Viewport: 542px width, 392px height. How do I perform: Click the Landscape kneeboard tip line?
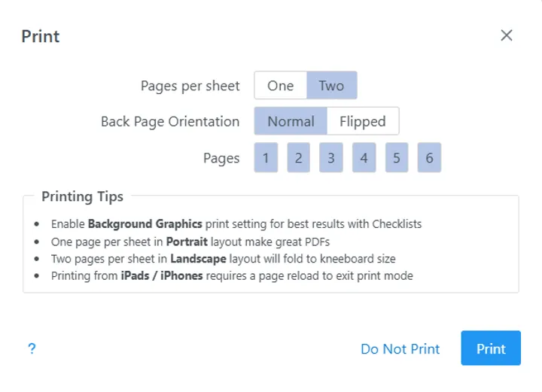tap(223, 259)
